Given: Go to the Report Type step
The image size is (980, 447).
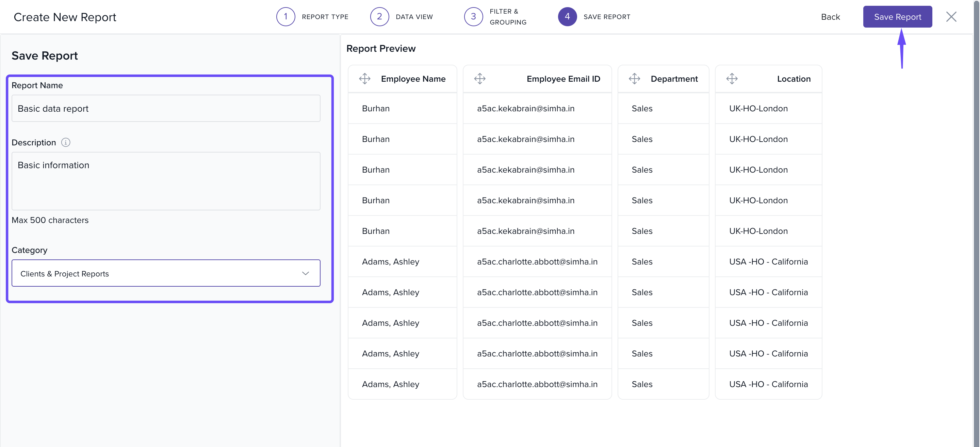Looking at the screenshot, I should pyautogui.click(x=325, y=17).
